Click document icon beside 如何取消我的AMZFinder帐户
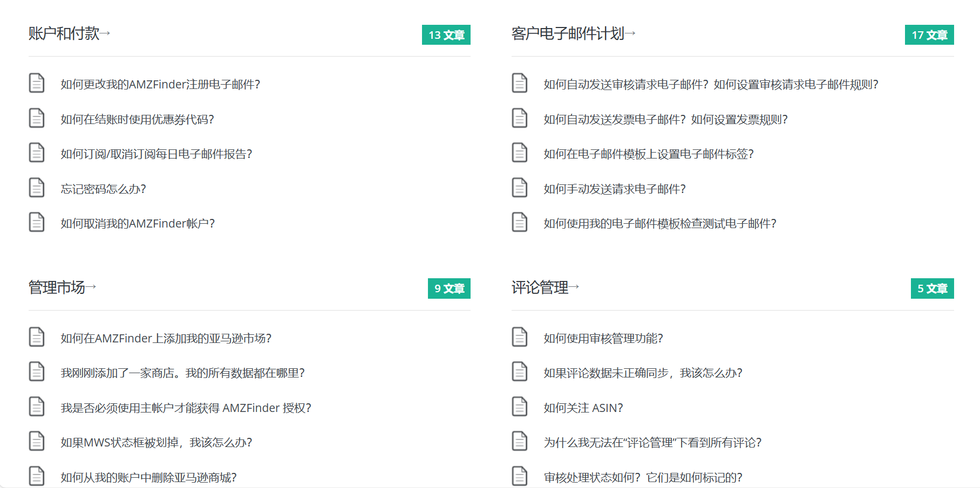 pos(37,222)
